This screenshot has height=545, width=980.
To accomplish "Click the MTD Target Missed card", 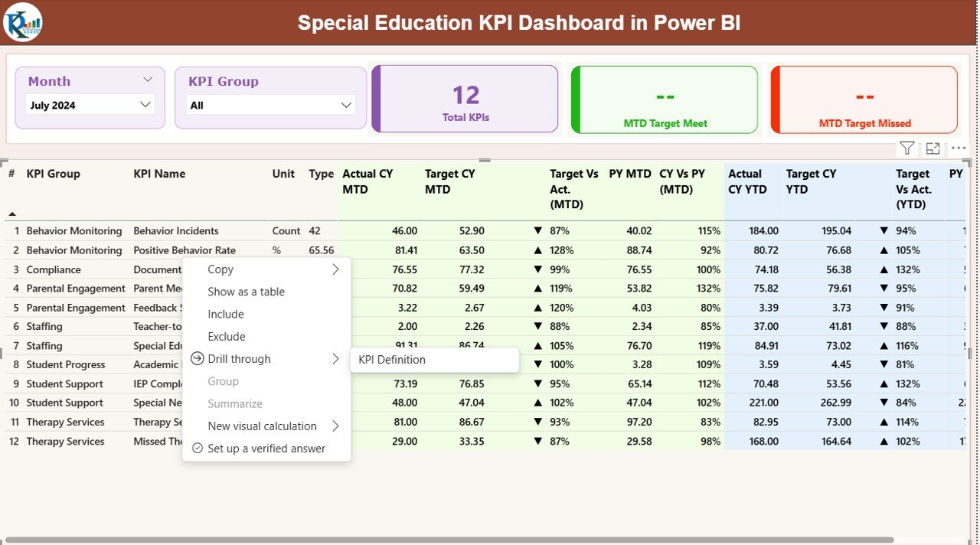I will [x=864, y=100].
